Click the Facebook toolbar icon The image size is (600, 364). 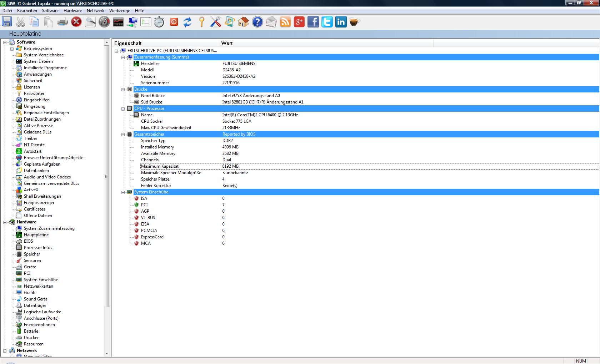coord(313,22)
